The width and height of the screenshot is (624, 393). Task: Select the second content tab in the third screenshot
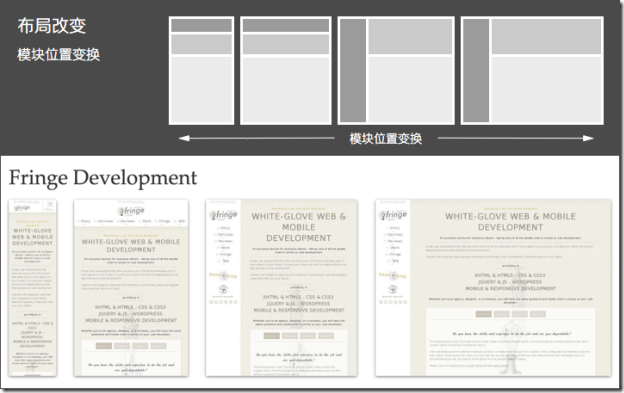pos(290,336)
